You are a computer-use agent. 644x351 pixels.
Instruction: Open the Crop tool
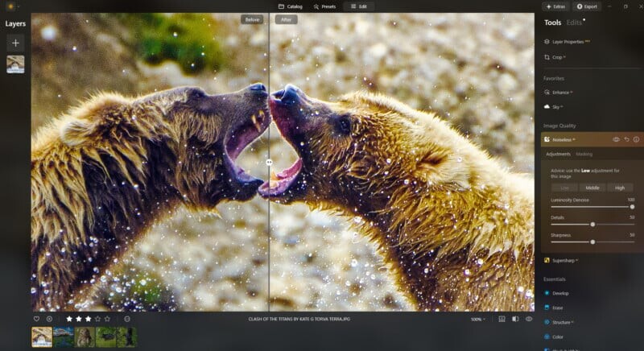[557, 57]
